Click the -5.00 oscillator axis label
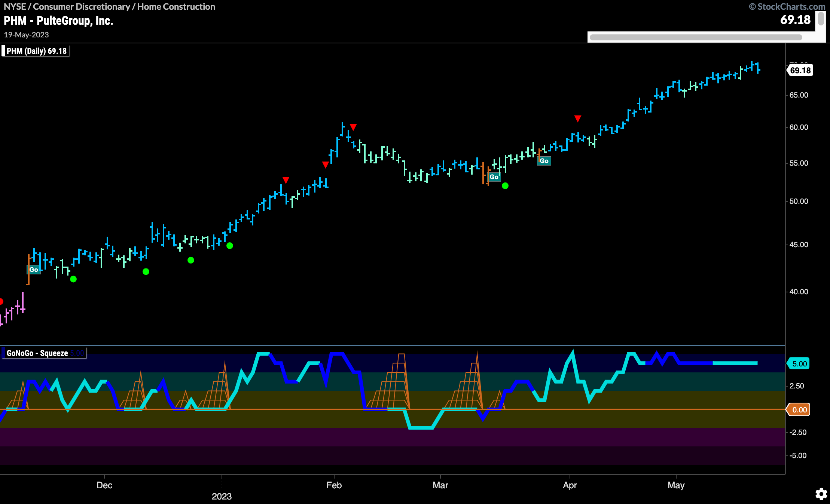Image resolution: width=830 pixels, height=504 pixels. pyautogui.click(x=797, y=455)
